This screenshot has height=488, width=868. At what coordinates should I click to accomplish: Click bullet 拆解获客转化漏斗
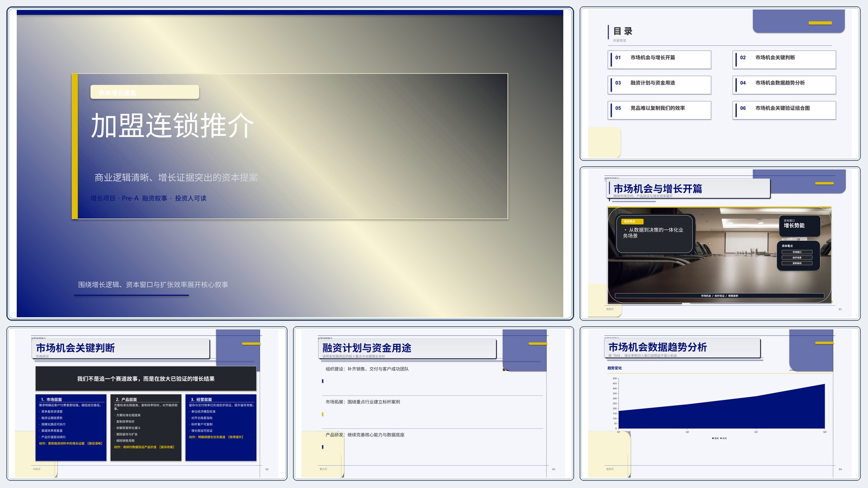tap(128, 428)
